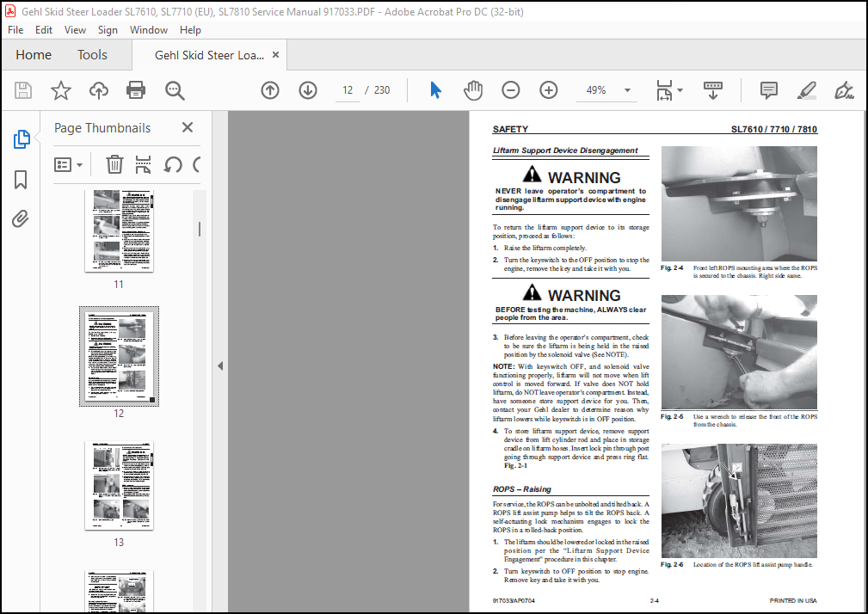Rotate page counterclockwise icon
868x614 pixels.
pos(173,164)
